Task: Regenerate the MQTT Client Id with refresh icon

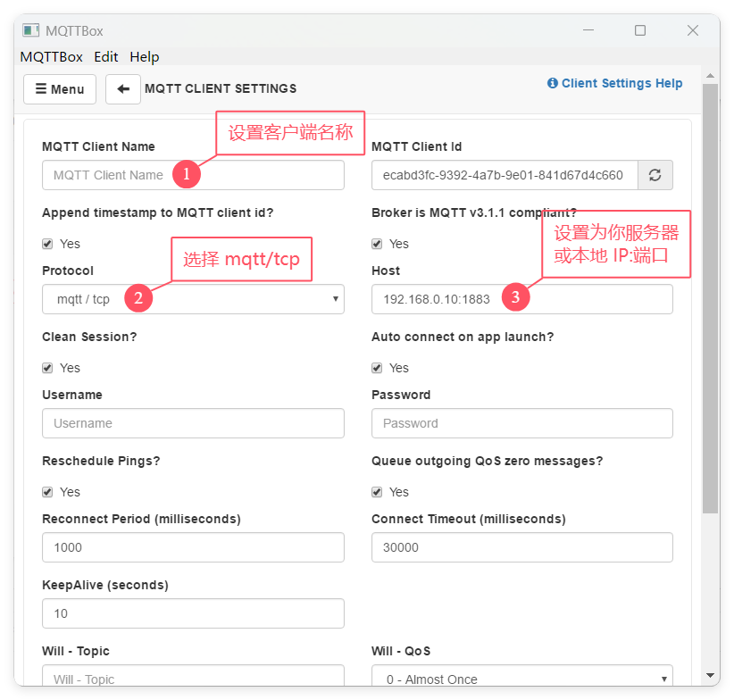Action: 655,175
